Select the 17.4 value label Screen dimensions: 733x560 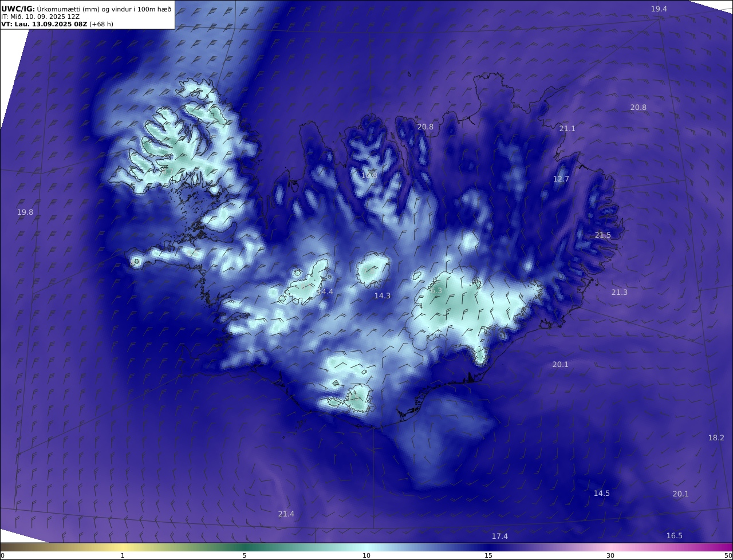[x=499, y=537]
